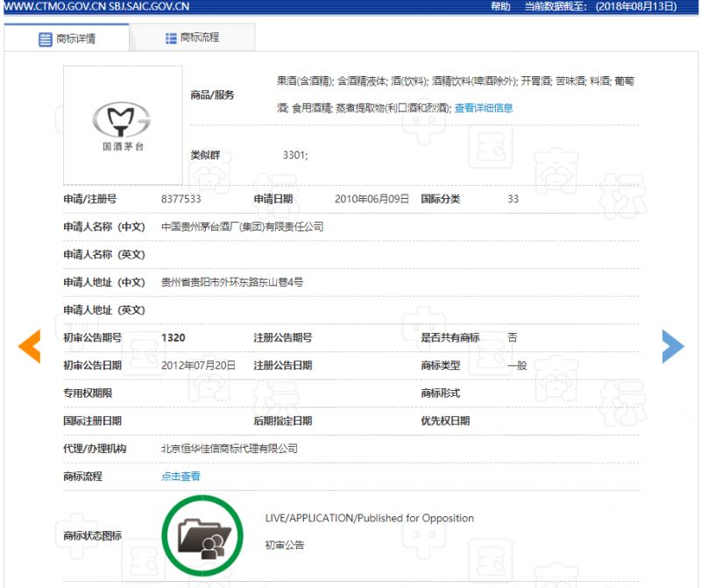This screenshot has width=701, height=588.
Task: Click the WWW.CTMO.GOV.CN header text
Action: point(54,7)
